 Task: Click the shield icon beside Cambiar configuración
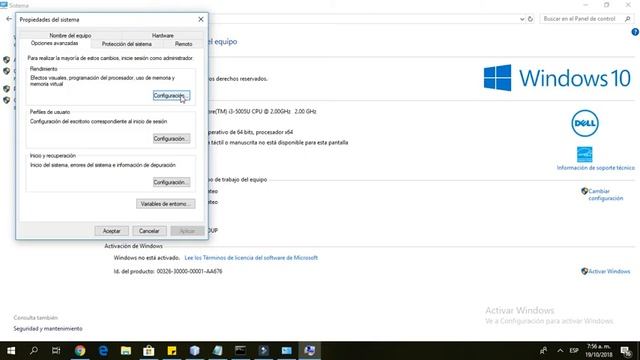(584, 191)
